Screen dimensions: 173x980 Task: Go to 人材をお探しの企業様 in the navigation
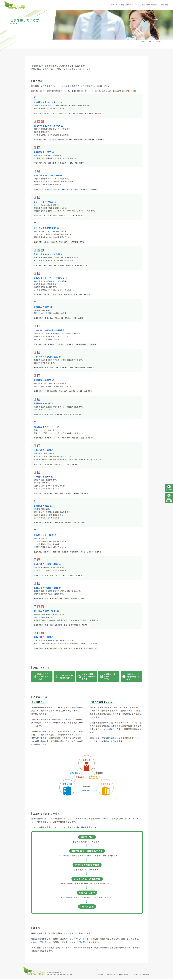pyautogui.click(x=149, y=5)
